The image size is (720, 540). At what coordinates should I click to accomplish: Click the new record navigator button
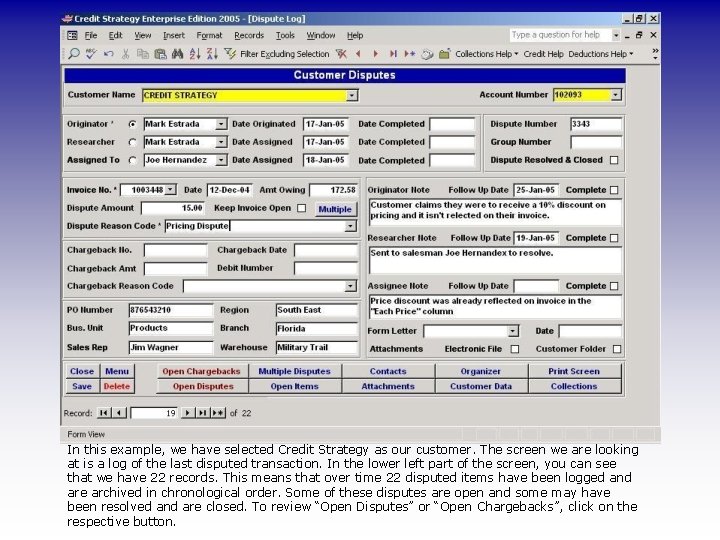(x=218, y=413)
